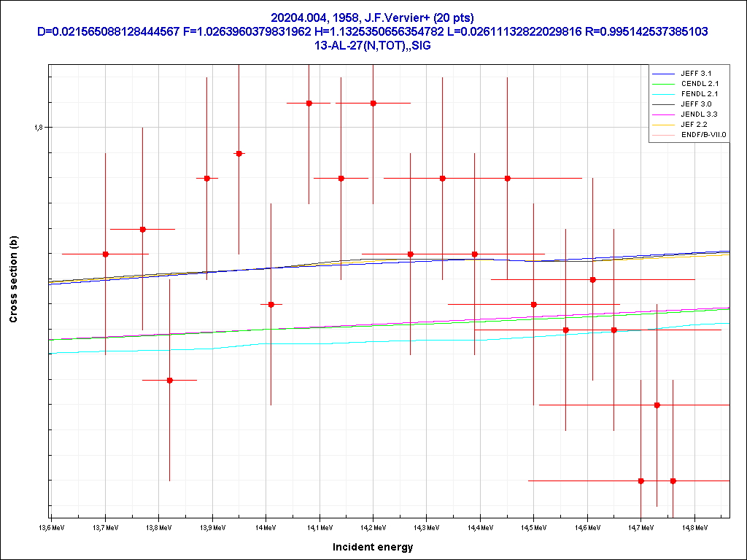This screenshot has height=560, width=747.
Task: Click the JENDL 3.3 legend label
Action: (x=700, y=114)
